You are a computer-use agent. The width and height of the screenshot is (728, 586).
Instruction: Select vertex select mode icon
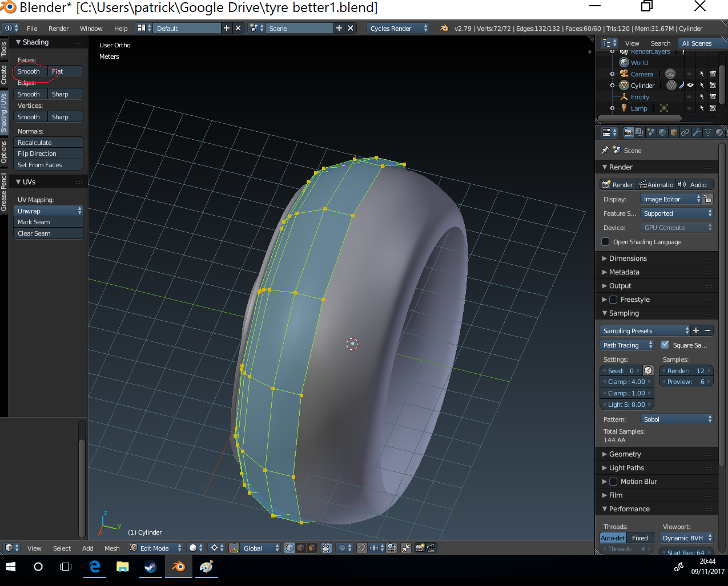289,548
